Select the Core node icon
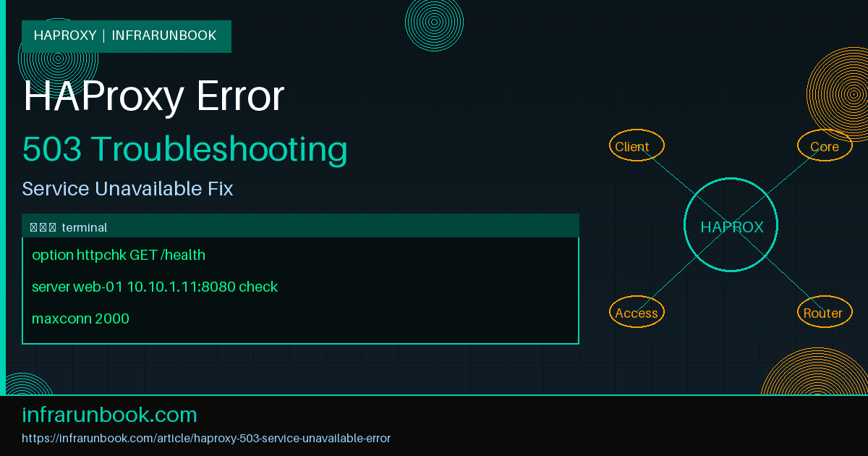Screen dimensions: 868x456 coord(824,145)
